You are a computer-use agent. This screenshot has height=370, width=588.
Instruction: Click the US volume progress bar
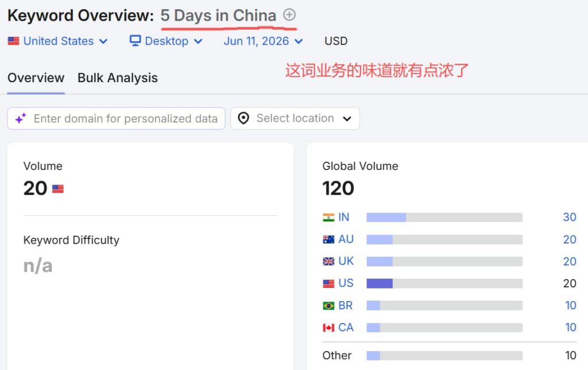444,283
